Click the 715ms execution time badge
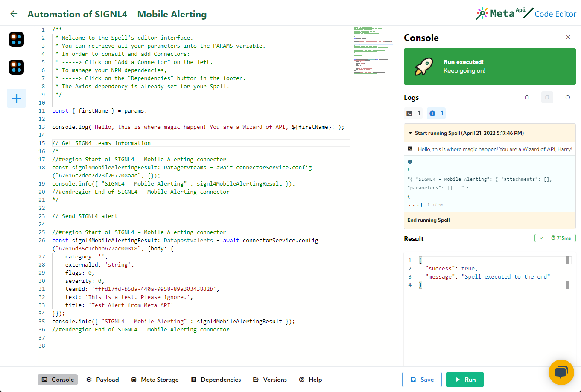The width and height of the screenshot is (581, 392). click(555, 238)
